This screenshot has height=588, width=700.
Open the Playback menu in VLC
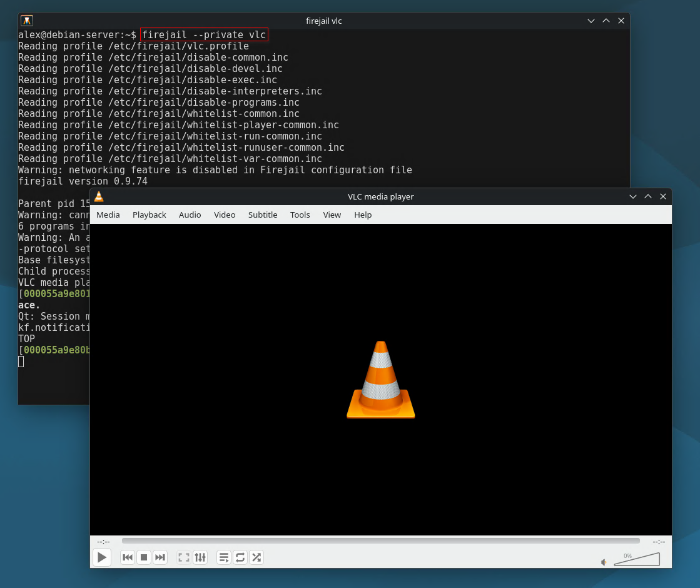click(x=149, y=215)
